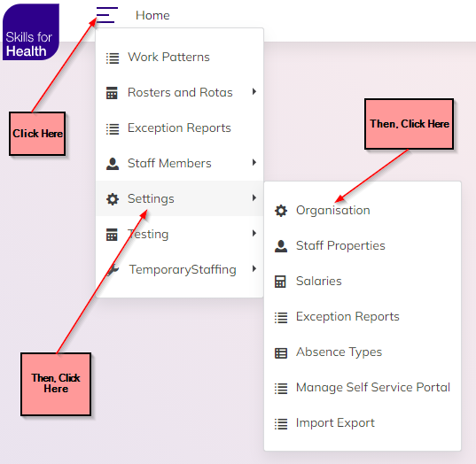The width and height of the screenshot is (476, 464).
Task: Open the hamburger menu icon
Action: (x=107, y=15)
